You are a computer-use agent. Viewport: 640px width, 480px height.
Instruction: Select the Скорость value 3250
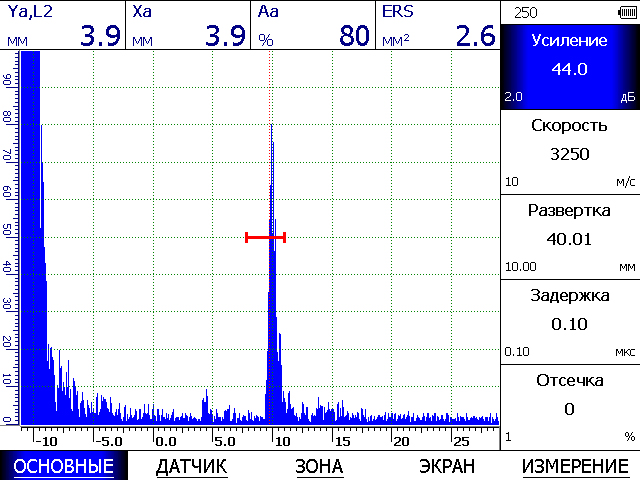click(569, 155)
